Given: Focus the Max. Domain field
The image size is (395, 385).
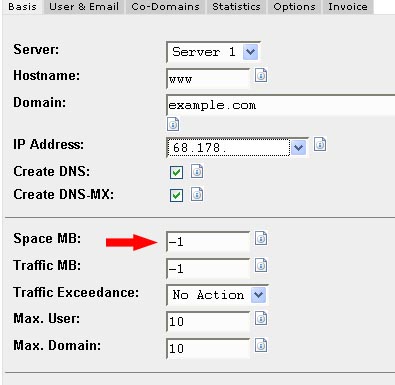Looking at the screenshot, I should pos(208,348).
